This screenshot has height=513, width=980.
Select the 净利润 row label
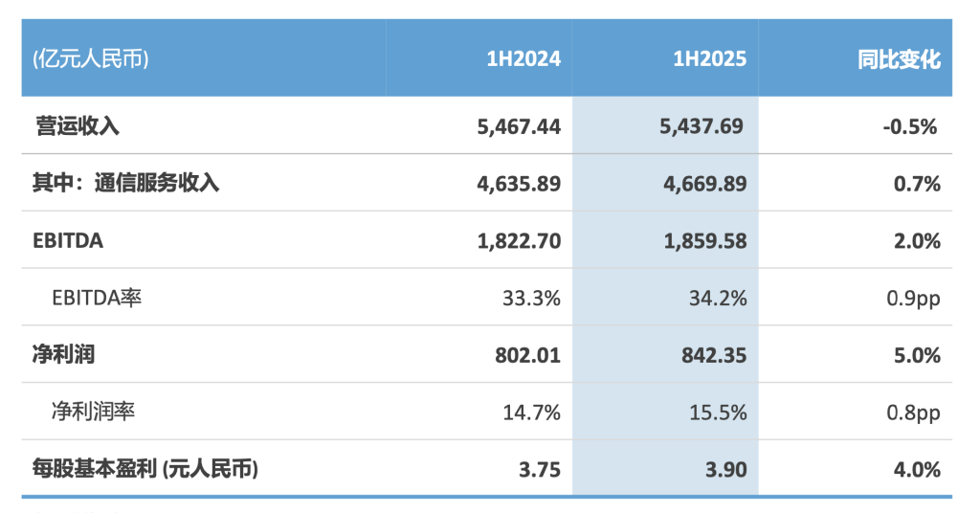(x=64, y=355)
